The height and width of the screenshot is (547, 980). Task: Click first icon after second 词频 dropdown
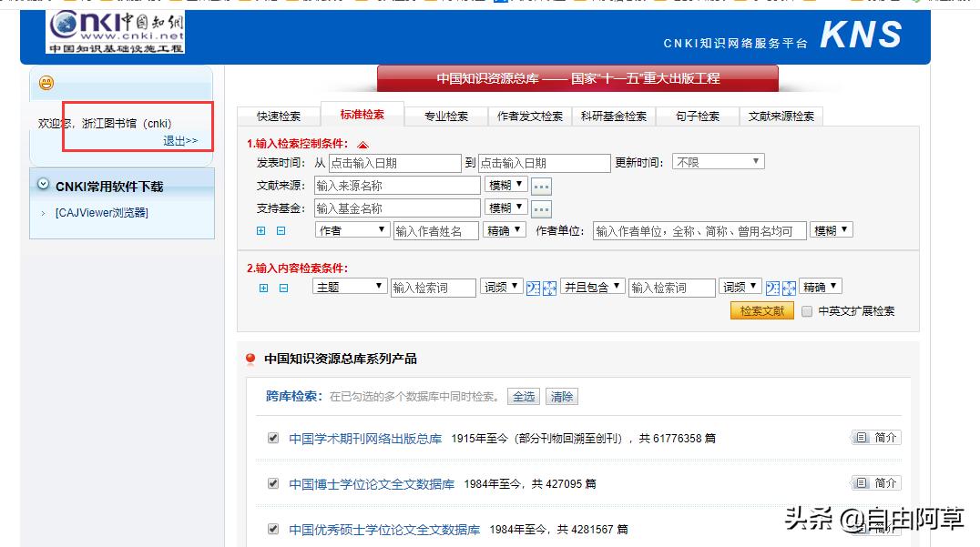coord(773,288)
